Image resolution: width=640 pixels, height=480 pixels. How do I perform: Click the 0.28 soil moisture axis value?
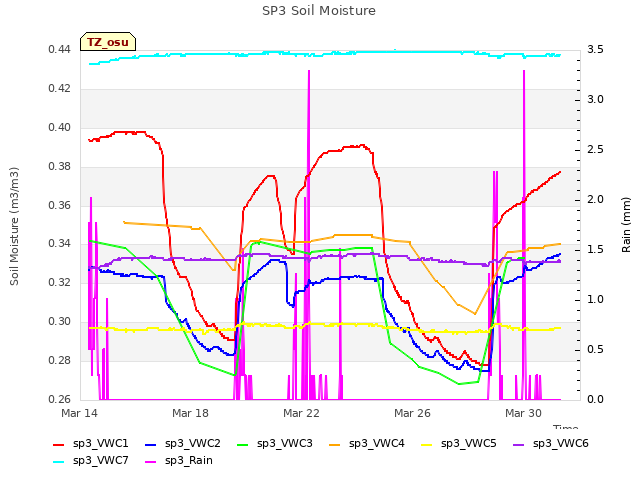point(60,360)
